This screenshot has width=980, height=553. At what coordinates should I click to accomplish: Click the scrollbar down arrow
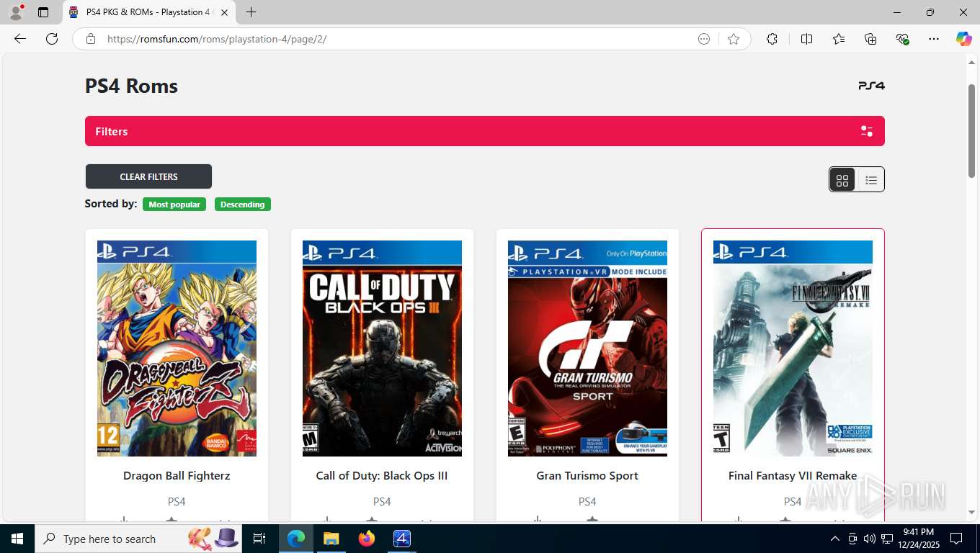971,512
